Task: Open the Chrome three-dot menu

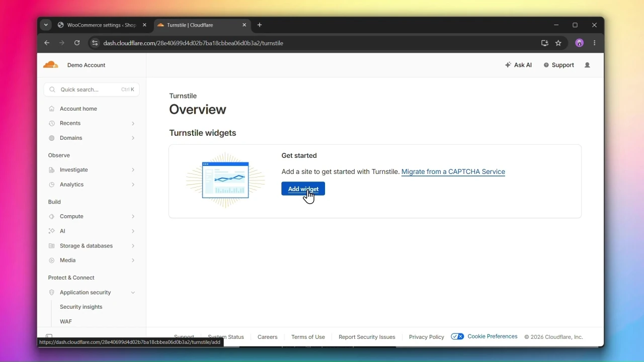Action: click(595, 43)
